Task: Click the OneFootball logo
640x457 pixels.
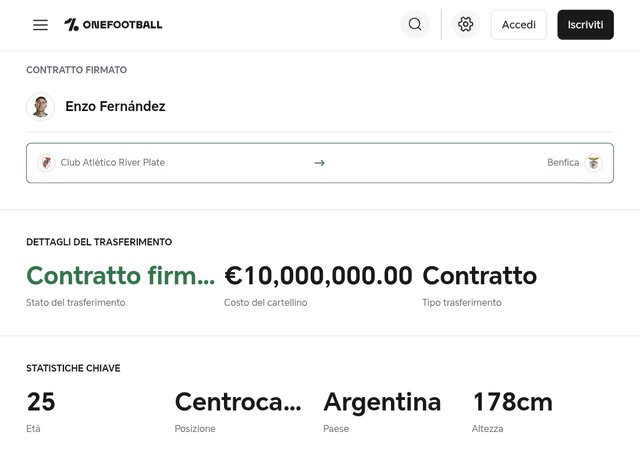Action: [x=113, y=25]
